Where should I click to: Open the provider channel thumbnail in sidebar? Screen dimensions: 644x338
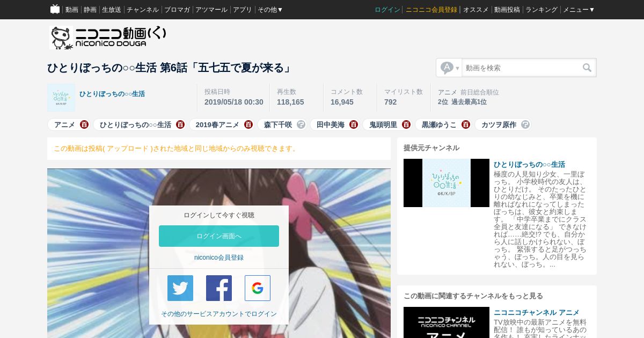click(x=447, y=183)
